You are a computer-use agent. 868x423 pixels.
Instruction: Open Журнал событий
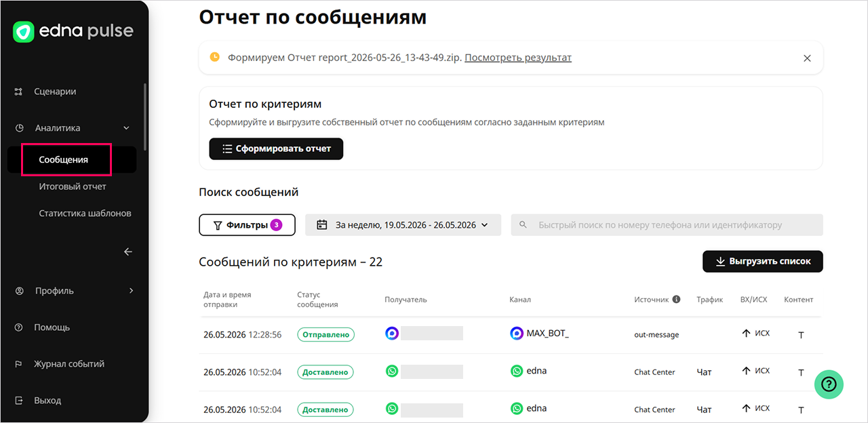[69, 364]
